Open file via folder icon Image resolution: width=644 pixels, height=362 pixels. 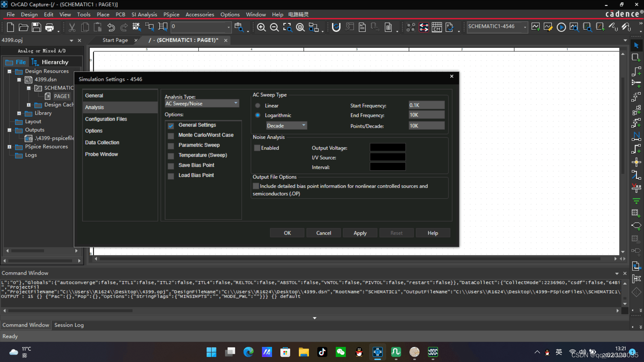click(23, 27)
